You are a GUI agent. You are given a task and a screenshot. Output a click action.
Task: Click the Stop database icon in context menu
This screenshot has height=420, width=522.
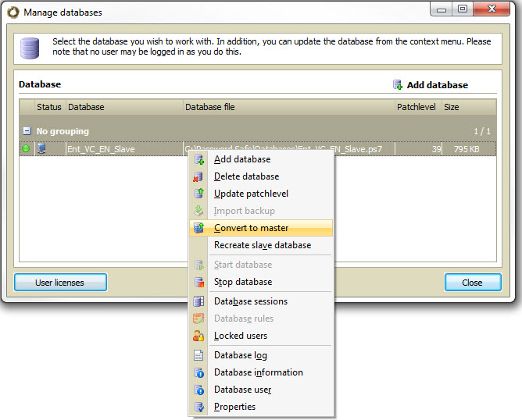click(x=199, y=282)
